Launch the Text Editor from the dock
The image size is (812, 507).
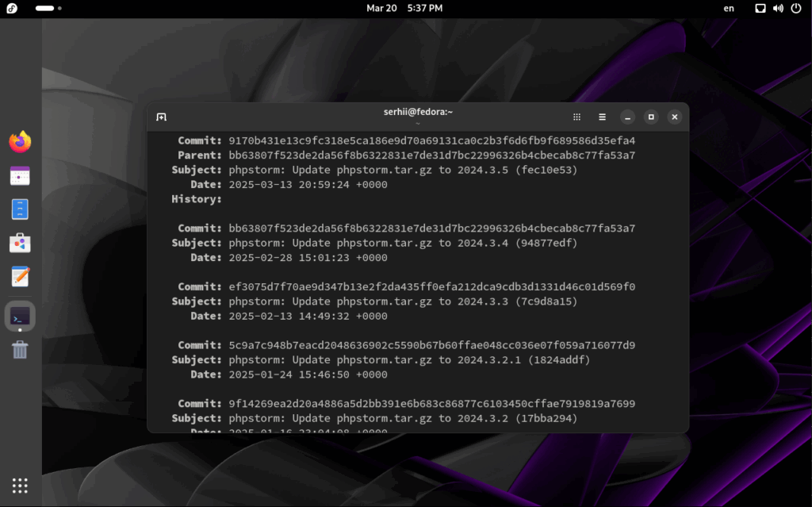coord(20,277)
